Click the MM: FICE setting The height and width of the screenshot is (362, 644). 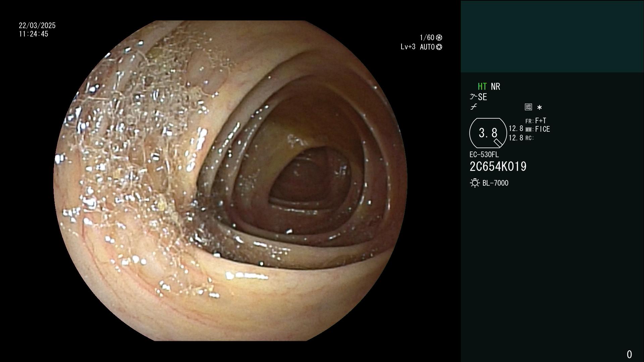click(538, 129)
